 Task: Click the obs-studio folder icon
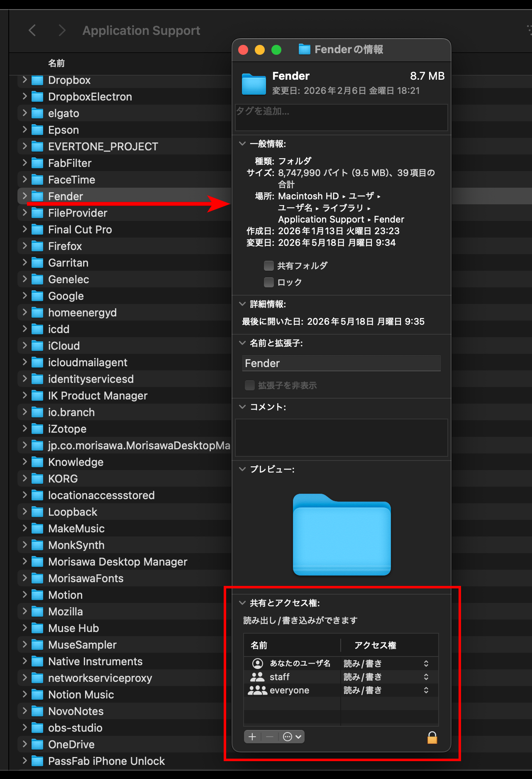coord(37,728)
